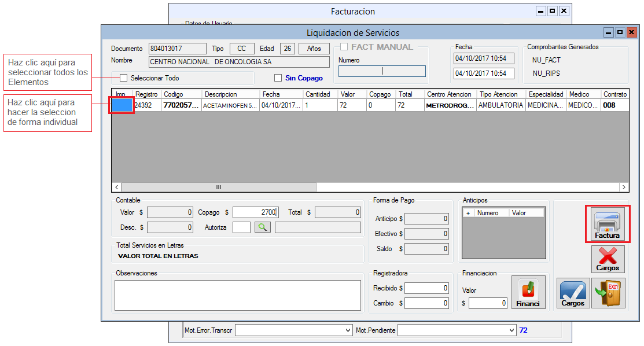Image resolution: width=644 pixels, height=346 pixels.
Task: Click the magnifier search icon beside Autoriza
Action: click(x=263, y=227)
